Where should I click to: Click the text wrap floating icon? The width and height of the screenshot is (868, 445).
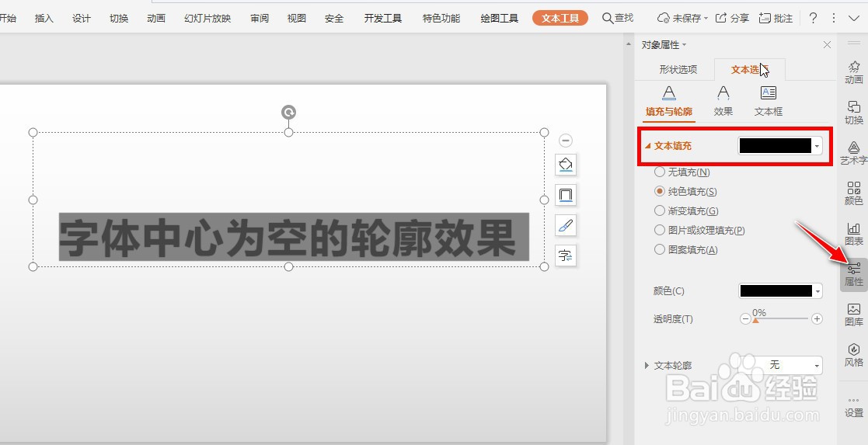(566, 256)
